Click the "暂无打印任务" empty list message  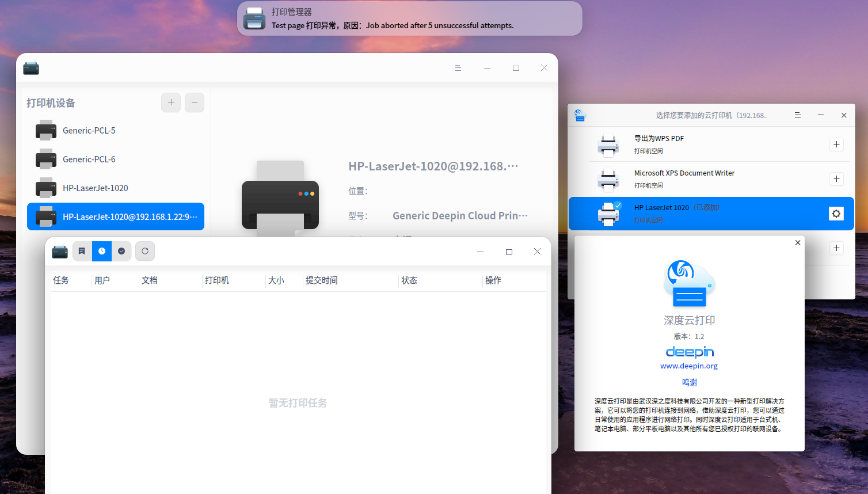click(x=298, y=403)
